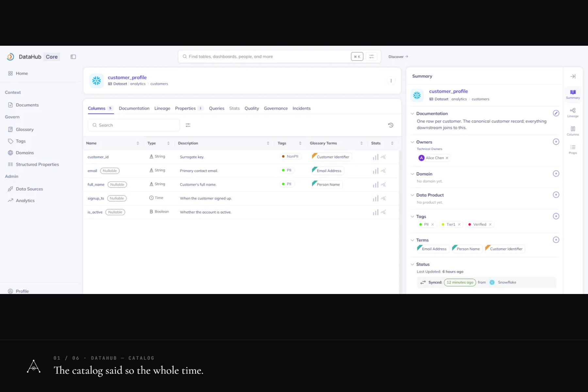Open search filter settings icon in top bar
Screen dimensions: 588x392
tap(371, 57)
